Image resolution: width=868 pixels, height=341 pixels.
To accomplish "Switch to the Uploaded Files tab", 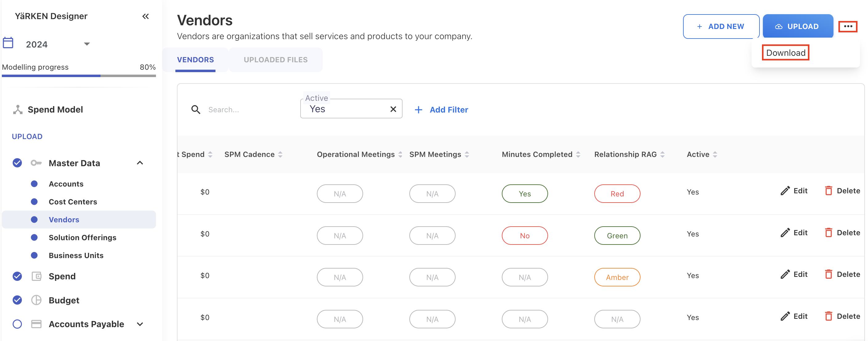I will [275, 60].
